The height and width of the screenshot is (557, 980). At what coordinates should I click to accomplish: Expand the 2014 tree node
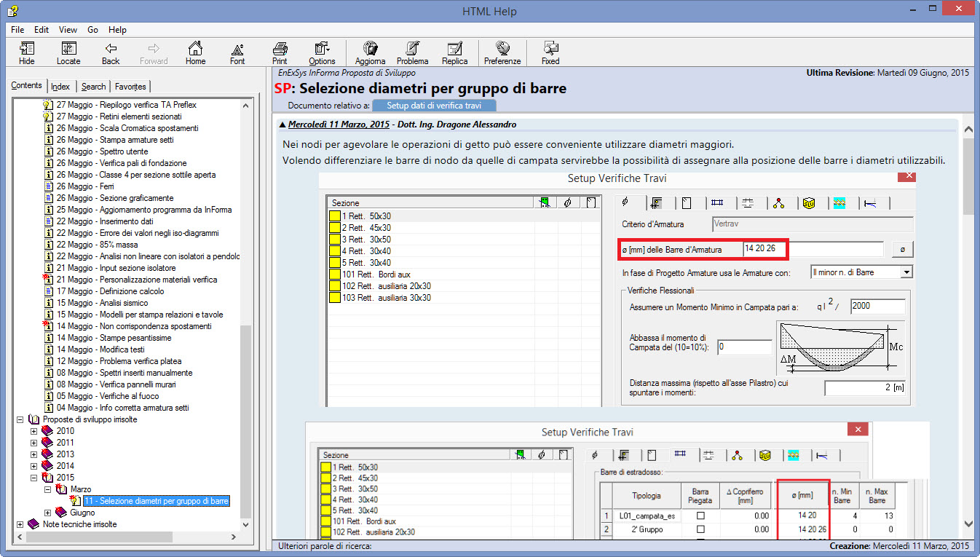tap(33, 466)
